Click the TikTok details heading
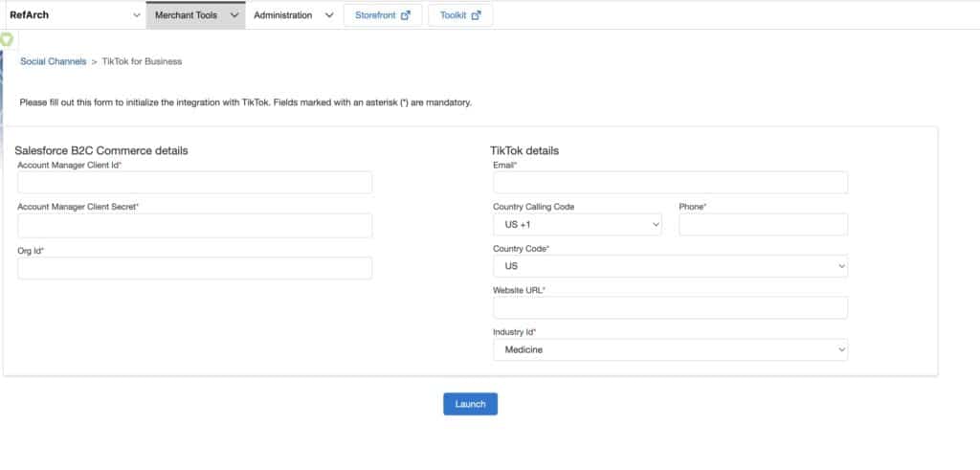This screenshot has width=980, height=470. pos(524,150)
